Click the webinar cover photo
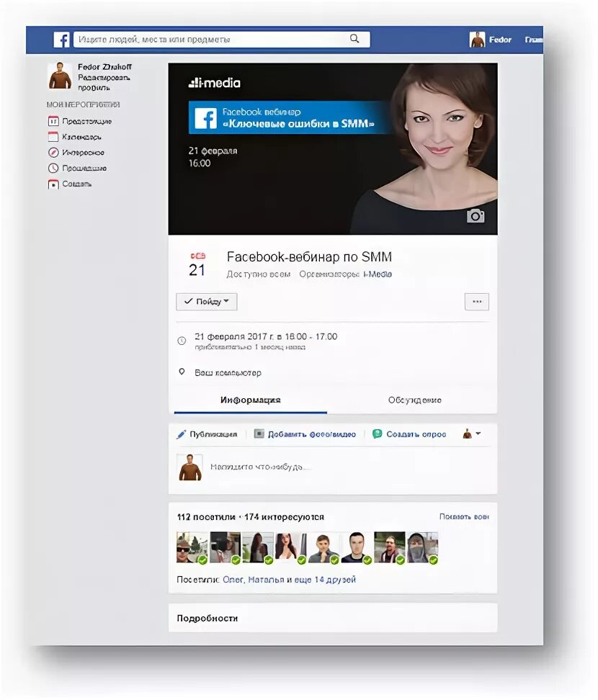Viewport: 598px width, 700px height. click(333, 148)
